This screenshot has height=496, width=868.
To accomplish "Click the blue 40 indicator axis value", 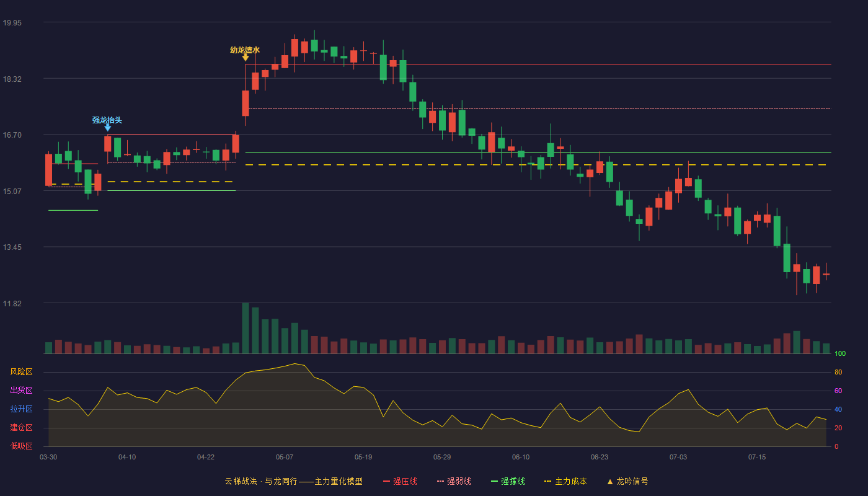I will (838, 409).
